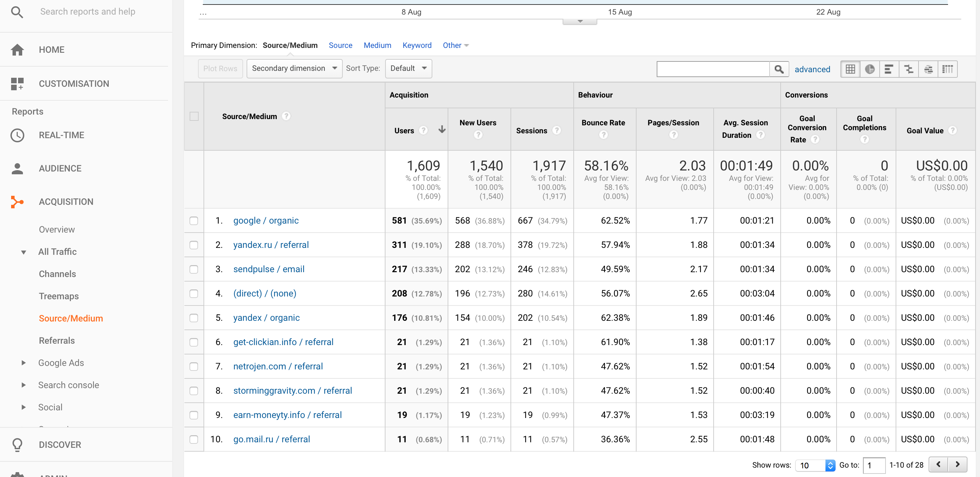Go to next page of results
Image resolution: width=980 pixels, height=477 pixels.
point(957,465)
